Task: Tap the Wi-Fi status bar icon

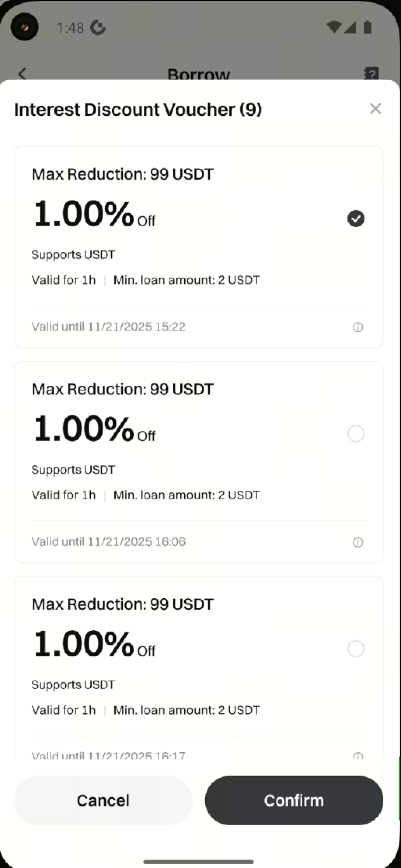Action: pos(333,28)
